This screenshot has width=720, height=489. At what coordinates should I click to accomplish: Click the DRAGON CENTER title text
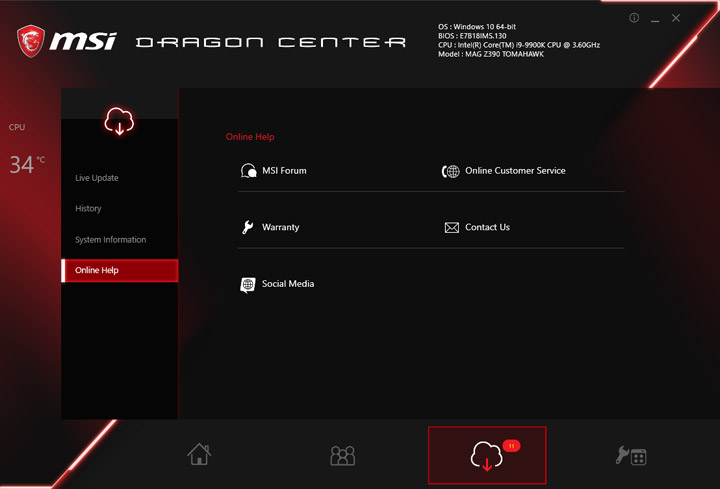coord(271,43)
